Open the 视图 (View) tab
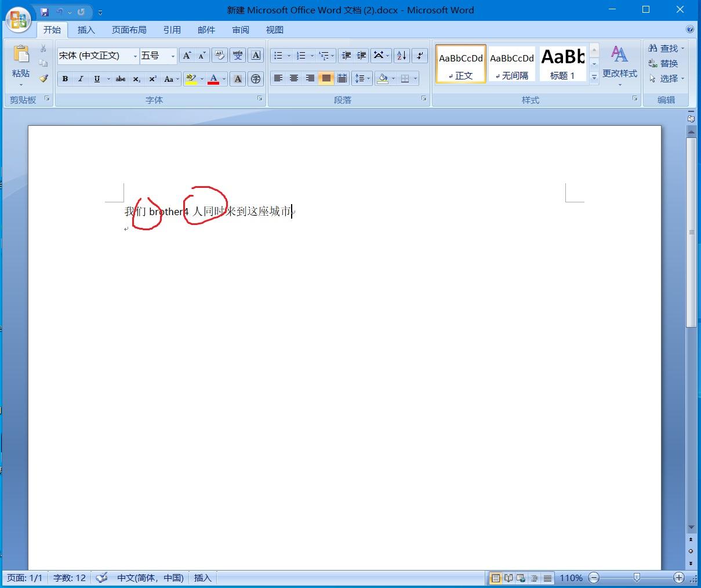Viewport: 701px width, 588px height. click(x=275, y=30)
